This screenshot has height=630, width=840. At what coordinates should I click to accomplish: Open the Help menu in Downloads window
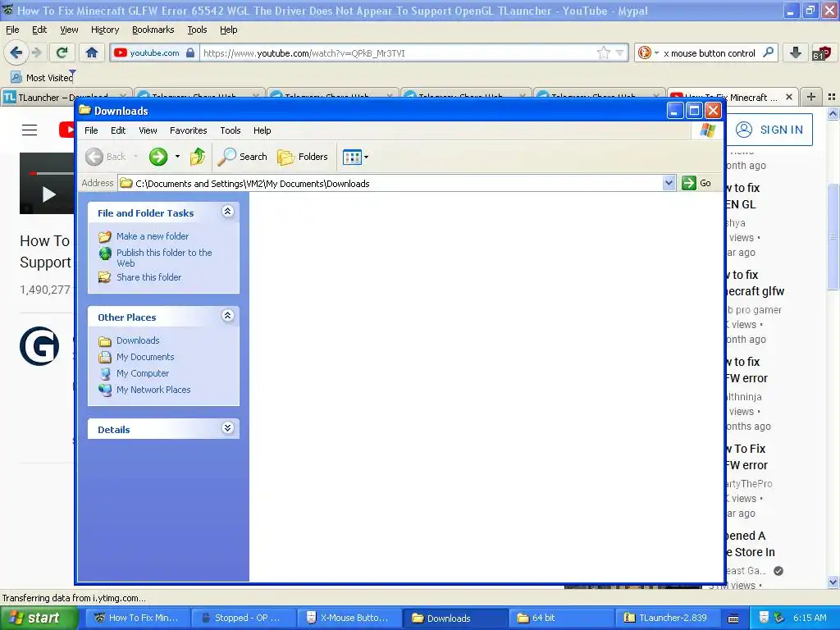click(262, 130)
